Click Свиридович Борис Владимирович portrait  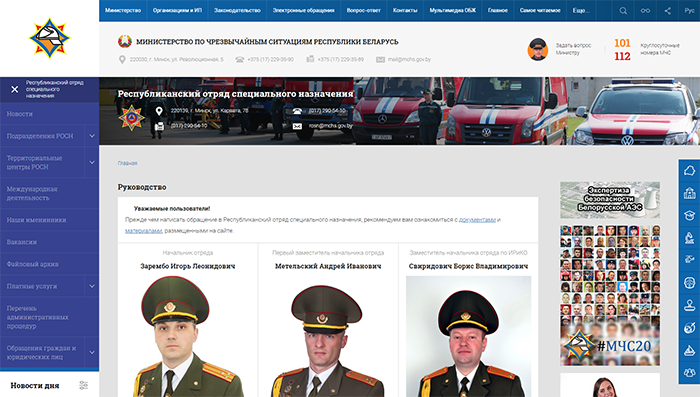[x=468, y=336]
